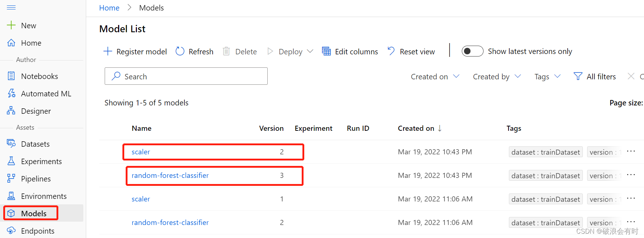
Task: Open Designer in the sidebar
Action: (36, 111)
